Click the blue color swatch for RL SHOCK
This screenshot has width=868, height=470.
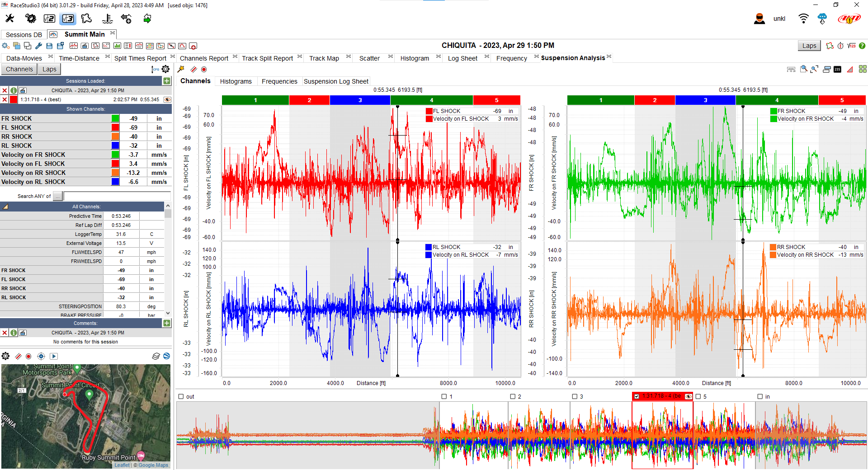pyautogui.click(x=116, y=146)
